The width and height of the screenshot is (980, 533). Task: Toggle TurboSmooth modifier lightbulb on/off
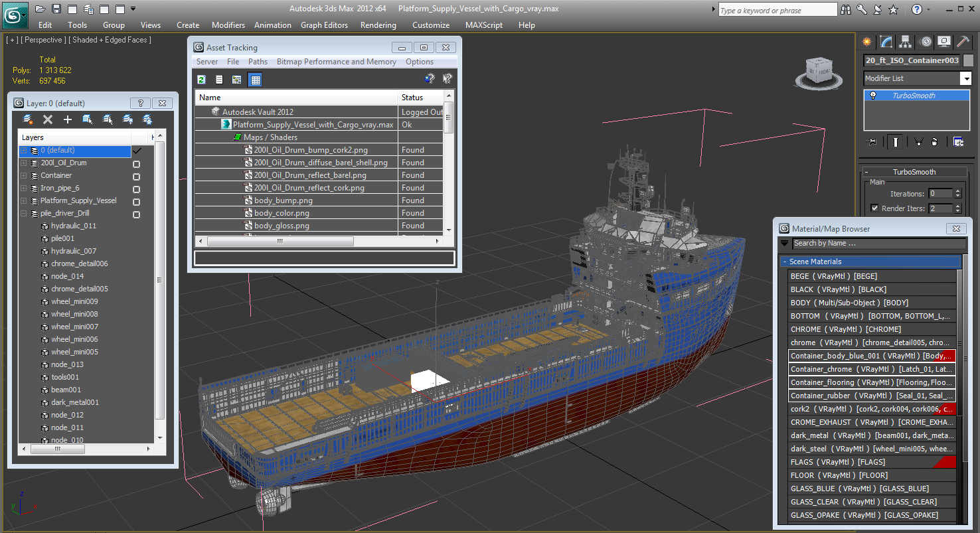[873, 96]
